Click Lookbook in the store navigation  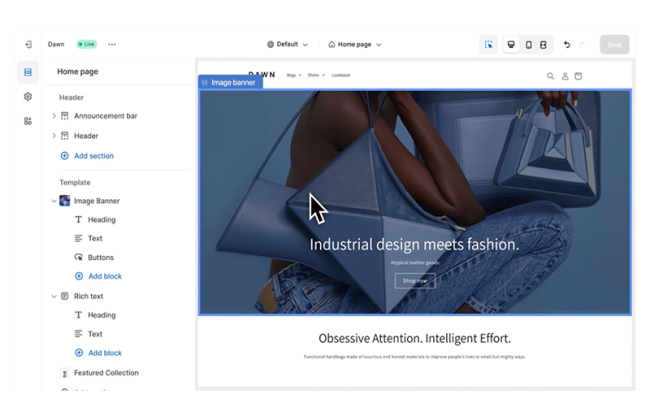pyautogui.click(x=341, y=75)
